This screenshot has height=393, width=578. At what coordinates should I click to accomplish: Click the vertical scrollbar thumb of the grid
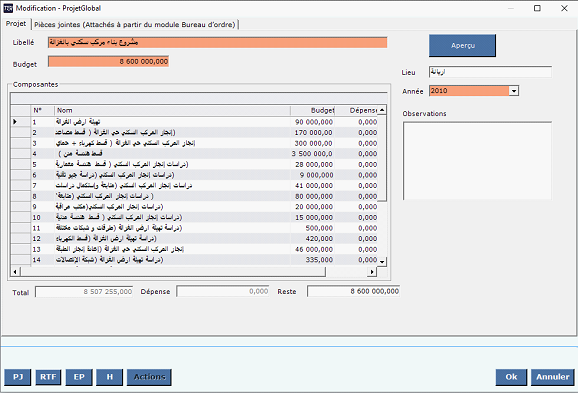[x=382, y=158]
